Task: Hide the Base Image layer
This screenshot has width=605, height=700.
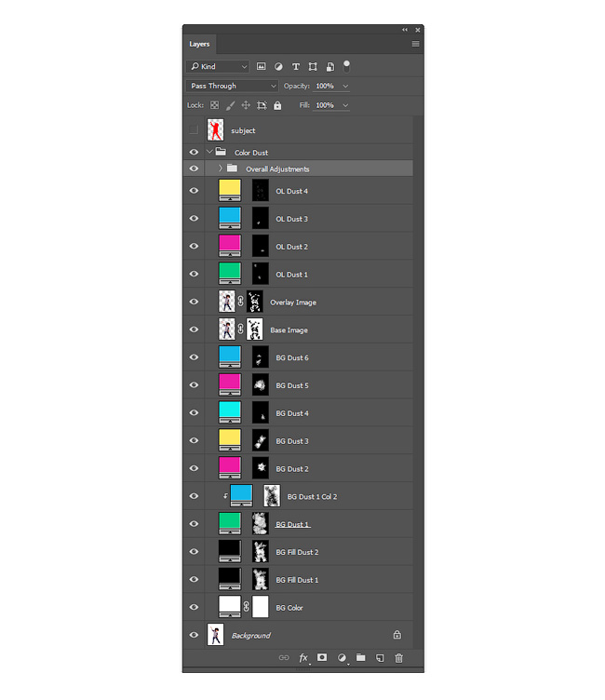Action: 194,330
